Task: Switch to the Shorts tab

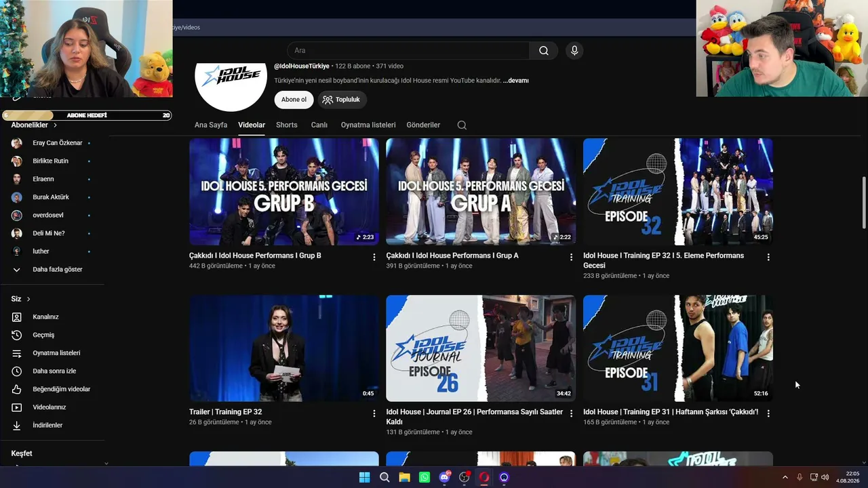Action: (287, 125)
